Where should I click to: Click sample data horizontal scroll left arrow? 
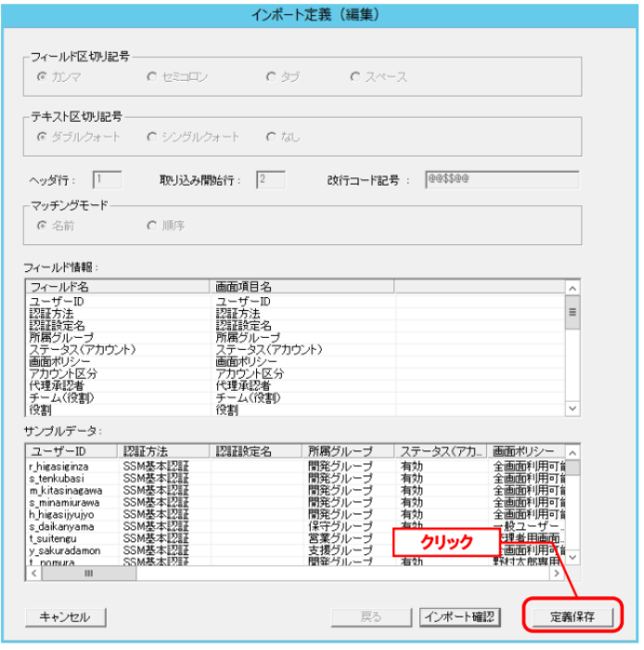(x=34, y=573)
